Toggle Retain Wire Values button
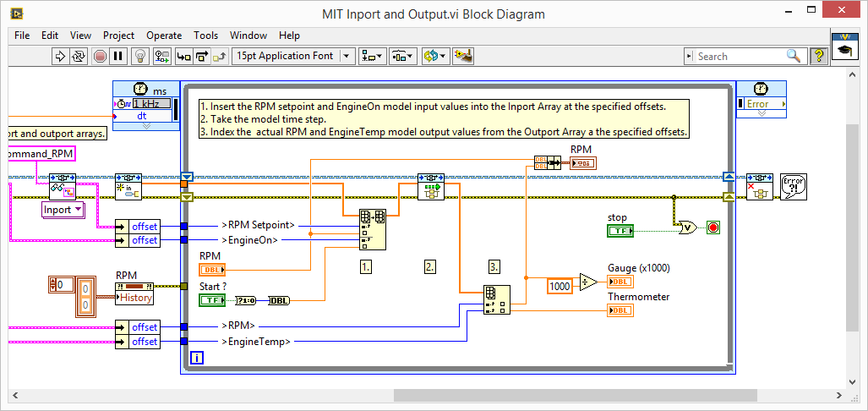Viewport: 868px width, 411px height. coord(162,56)
